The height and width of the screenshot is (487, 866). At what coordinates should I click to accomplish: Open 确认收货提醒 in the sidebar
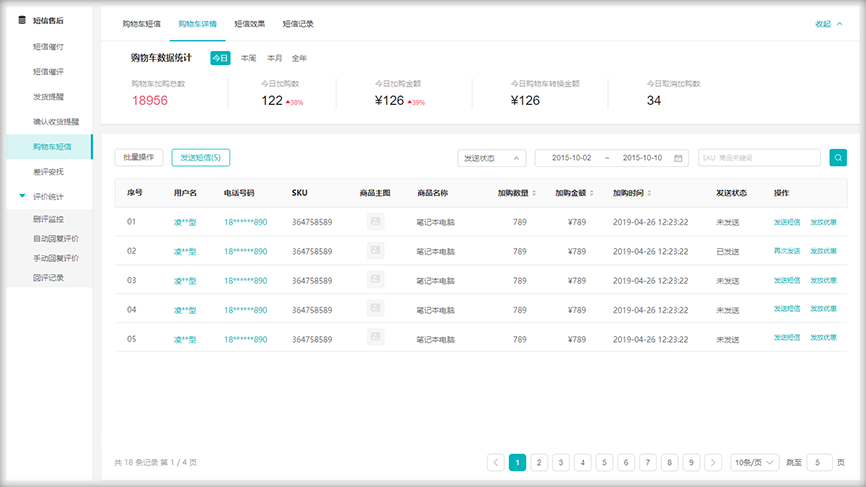(x=56, y=121)
